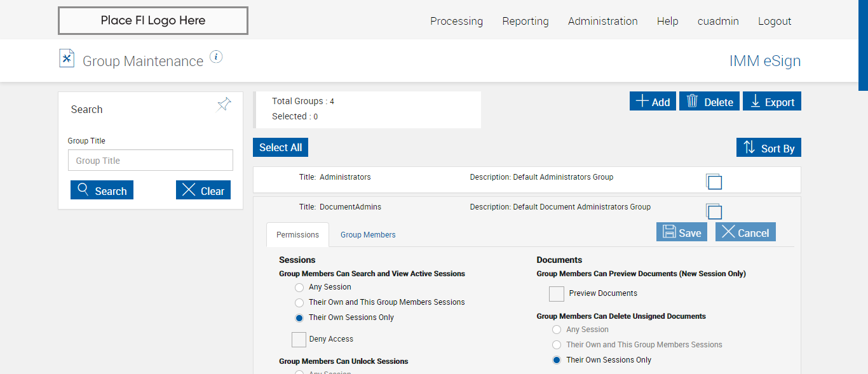Click the Group Title input field
The image size is (868, 374).
151,161
